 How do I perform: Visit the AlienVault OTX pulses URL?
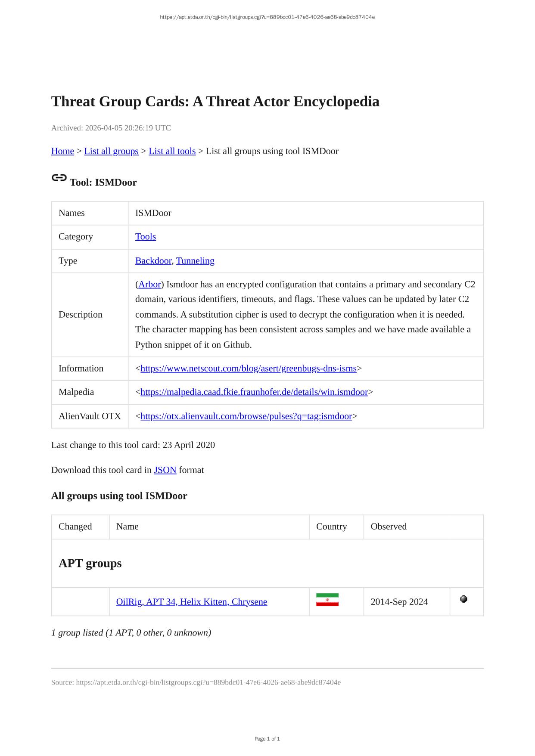(246, 416)
